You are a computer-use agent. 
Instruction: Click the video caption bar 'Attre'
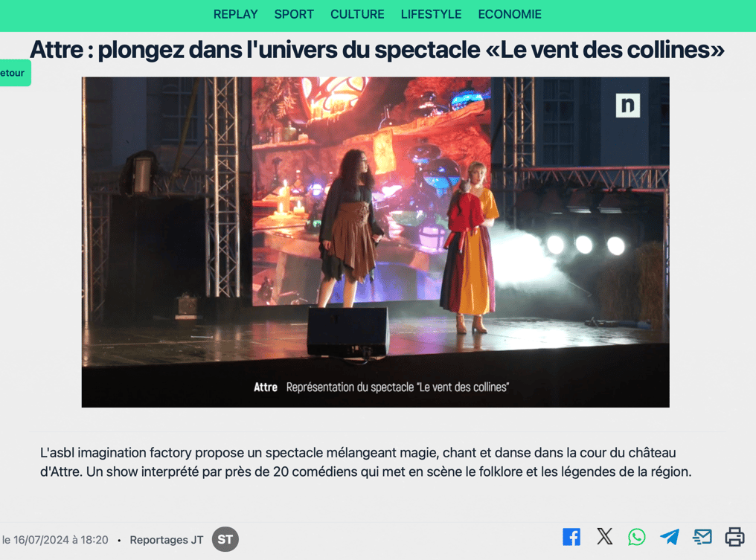pos(266,387)
